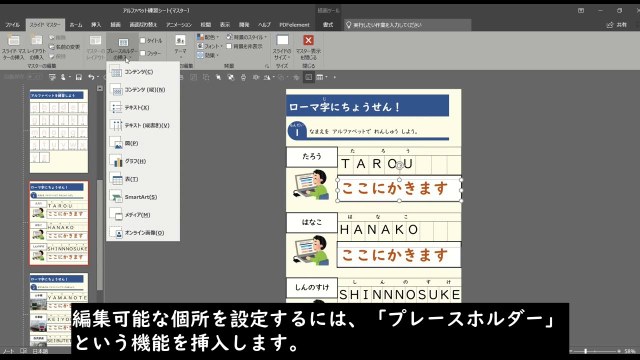Switch to the Draw (描画) tab
This screenshot has height=360, width=640.
coord(116,25)
